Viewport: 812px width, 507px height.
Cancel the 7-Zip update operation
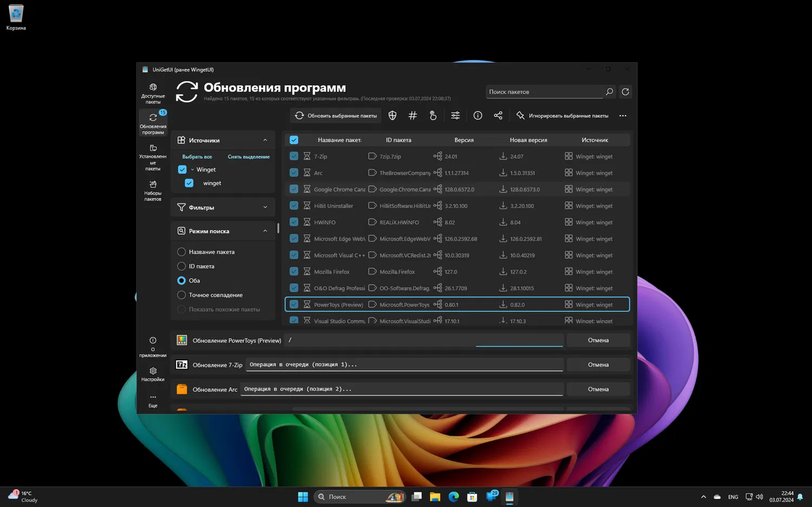pyautogui.click(x=598, y=365)
